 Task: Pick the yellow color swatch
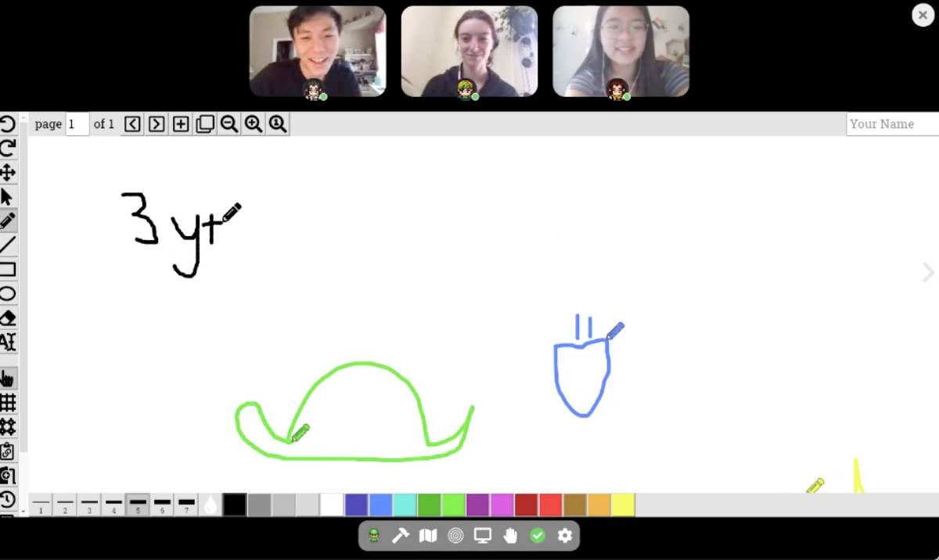pos(623,504)
